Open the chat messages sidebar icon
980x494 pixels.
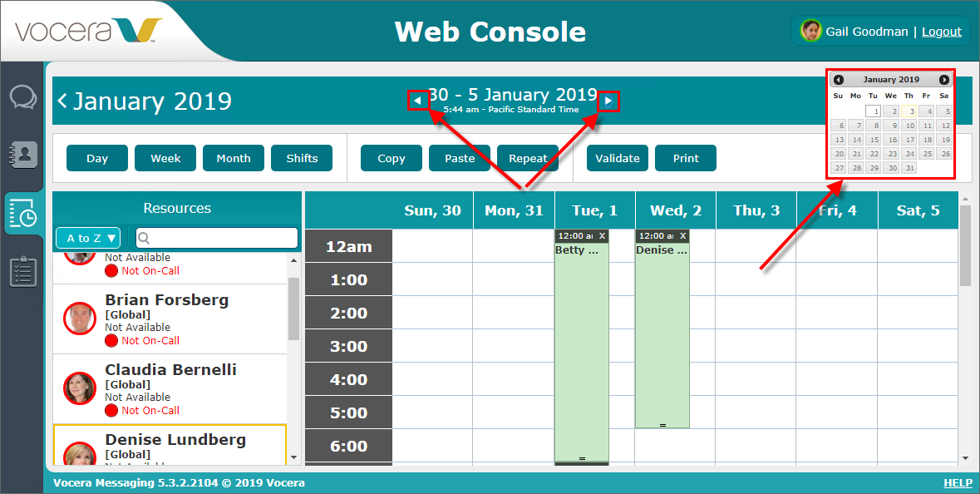pyautogui.click(x=22, y=97)
